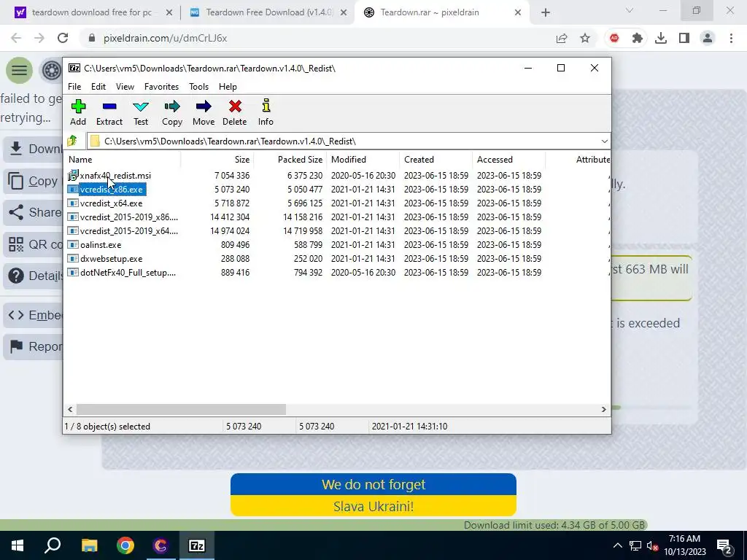
Task: Open taskbar search icon
Action: tap(53, 545)
